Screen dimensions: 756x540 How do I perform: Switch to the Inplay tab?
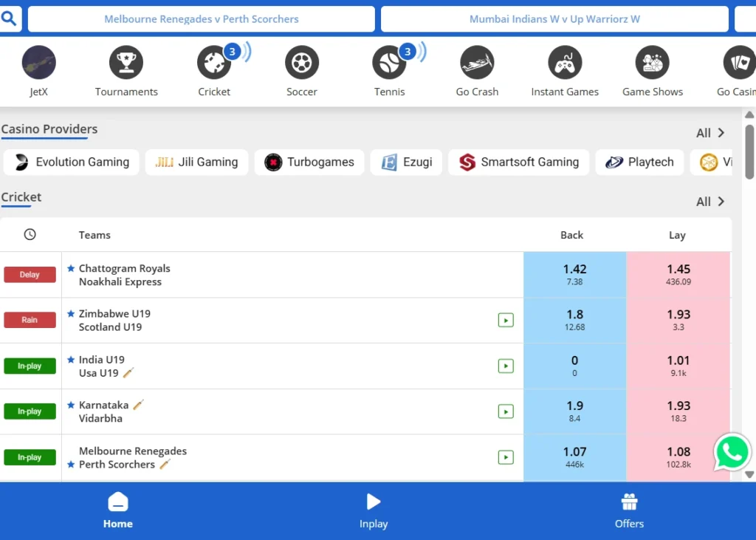(374, 511)
